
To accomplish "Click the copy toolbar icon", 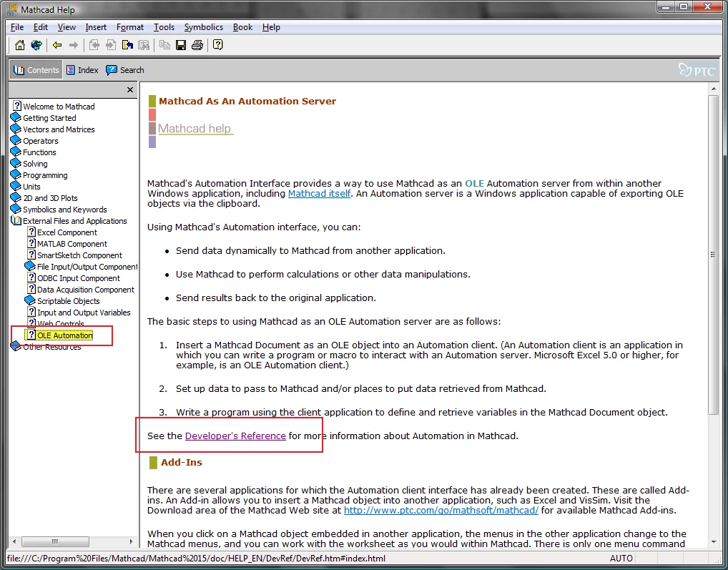I will (x=164, y=45).
